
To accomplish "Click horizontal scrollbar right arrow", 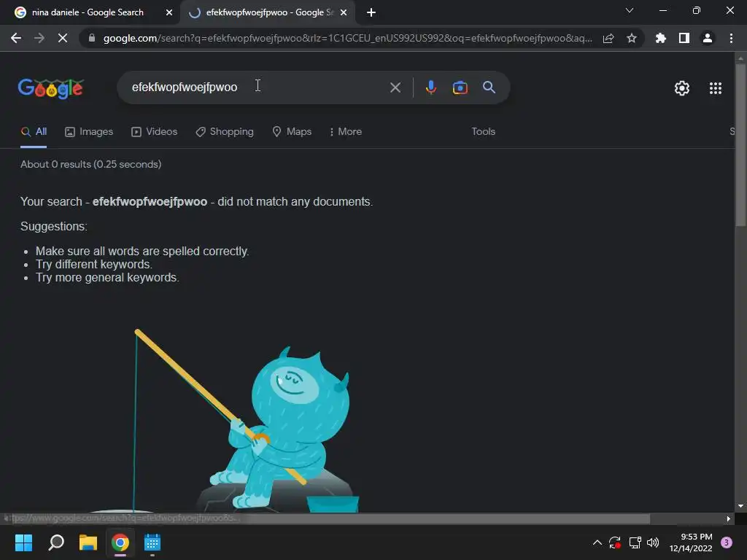I will (x=729, y=518).
